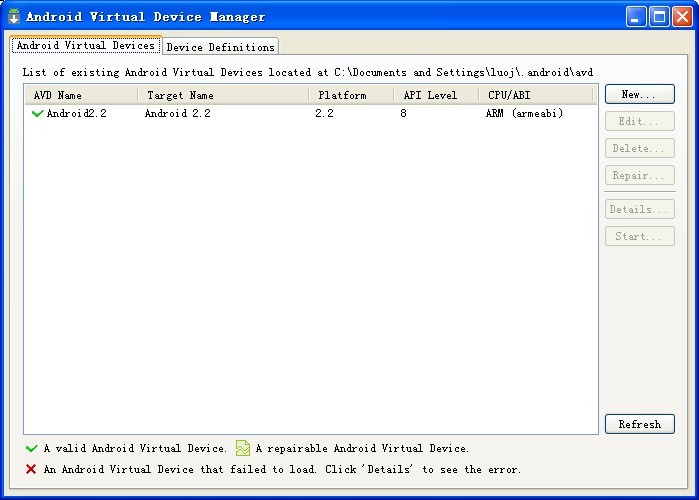Select the Android Virtual Devices tab
699x500 pixels.
[86, 45]
